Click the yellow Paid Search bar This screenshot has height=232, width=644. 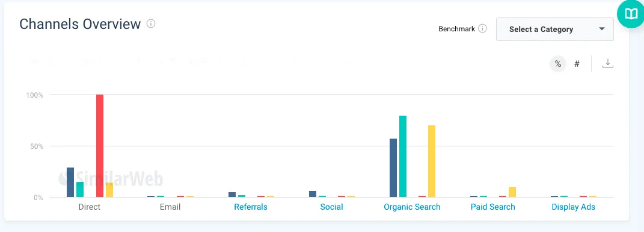(512, 192)
